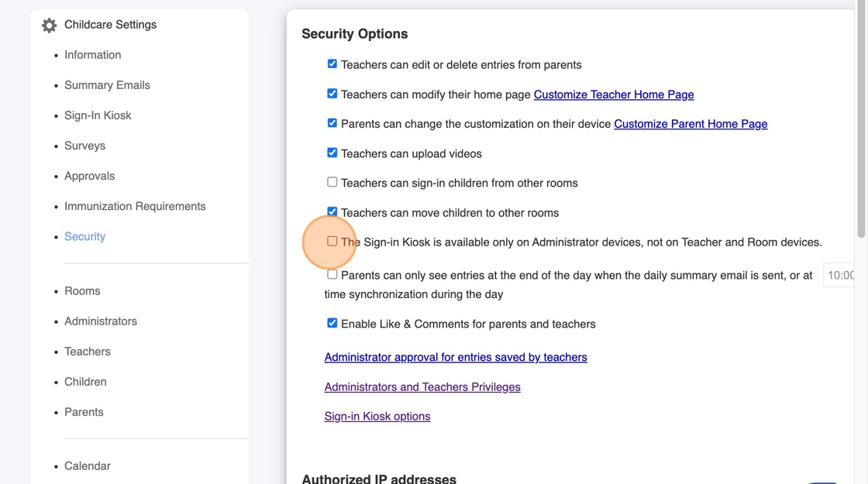Click the Childcare Settings gear icon
This screenshot has width=868, height=484.
coord(50,25)
